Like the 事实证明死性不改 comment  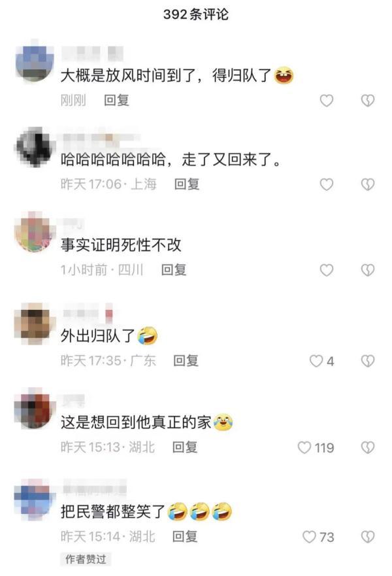click(x=326, y=270)
